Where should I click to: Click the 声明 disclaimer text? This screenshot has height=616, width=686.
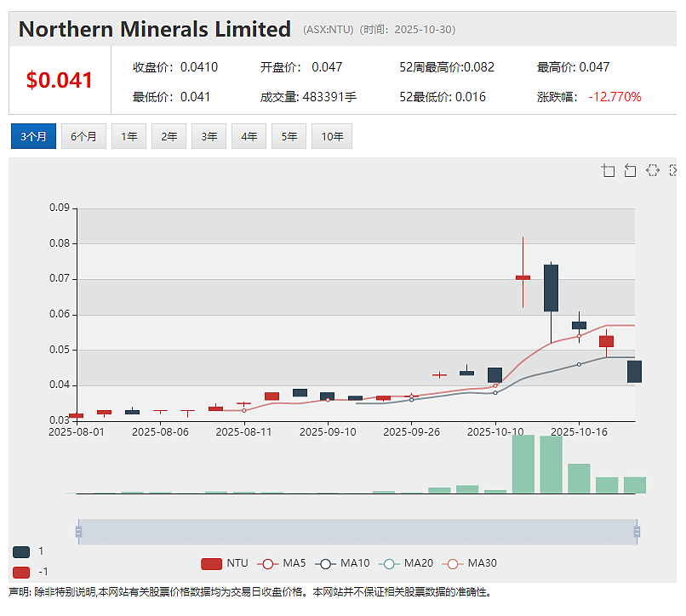point(250,592)
